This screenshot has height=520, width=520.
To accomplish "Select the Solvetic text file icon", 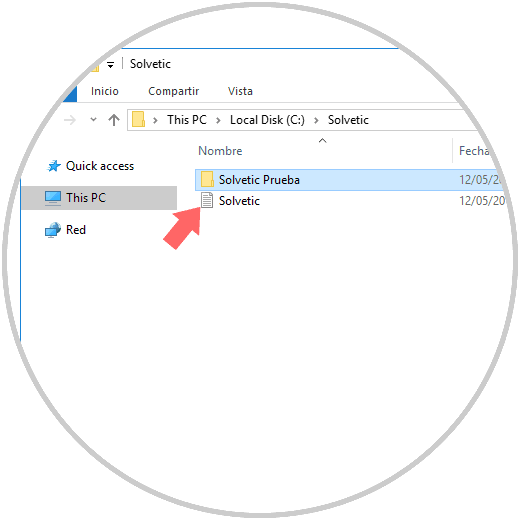I will point(207,200).
